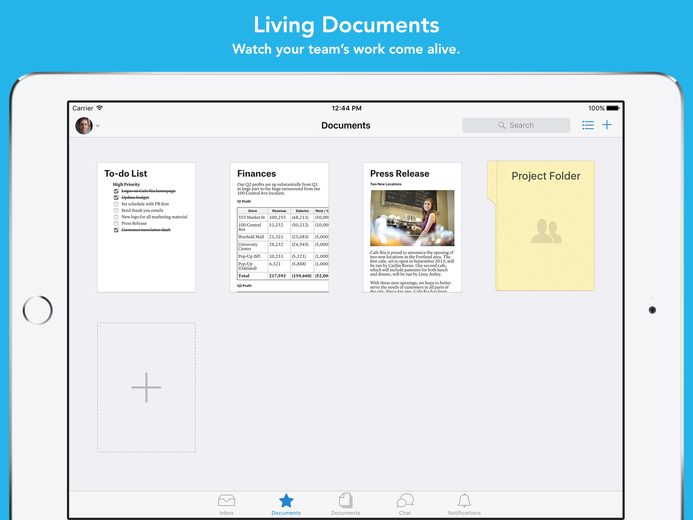The image size is (693, 520).
Task: Tap the user profile avatar photo
Action: 84,125
